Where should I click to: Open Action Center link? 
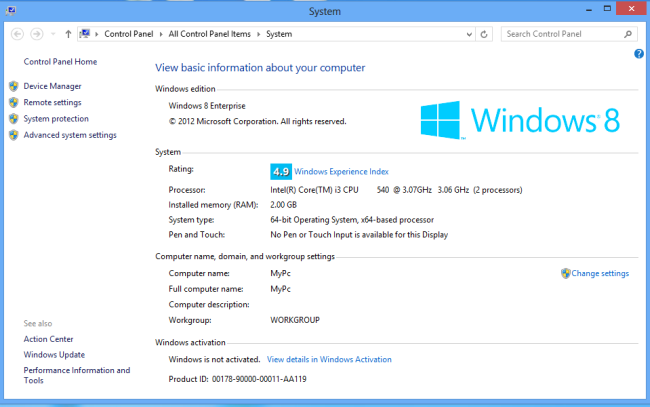click(48, 339)
